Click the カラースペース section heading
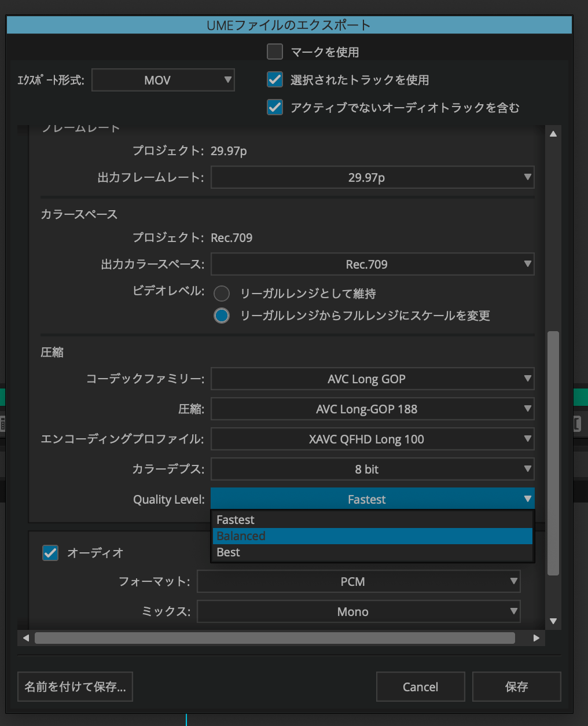This screenshot has width=588, height=726. [x=79, y=214]
